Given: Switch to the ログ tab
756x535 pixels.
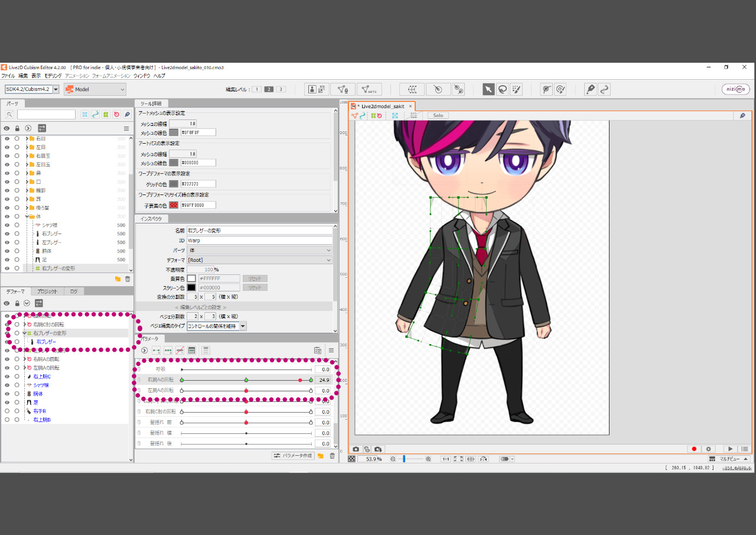Looking at the screenshot, I should (74, 291).
